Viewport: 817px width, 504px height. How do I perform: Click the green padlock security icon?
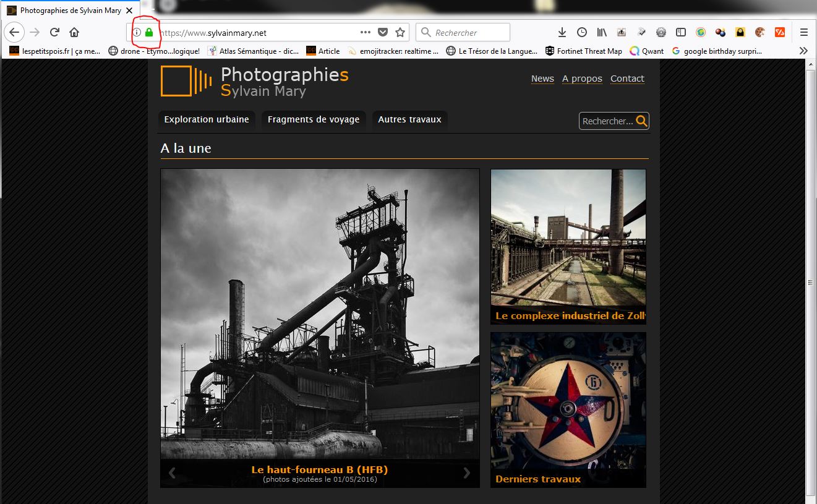(x=148, y=32)
